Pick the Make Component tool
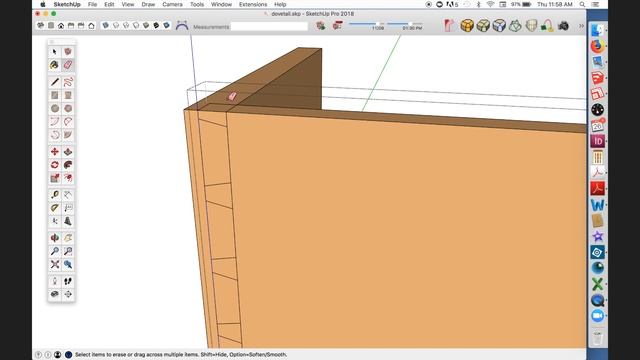 [x=68, y=52]
